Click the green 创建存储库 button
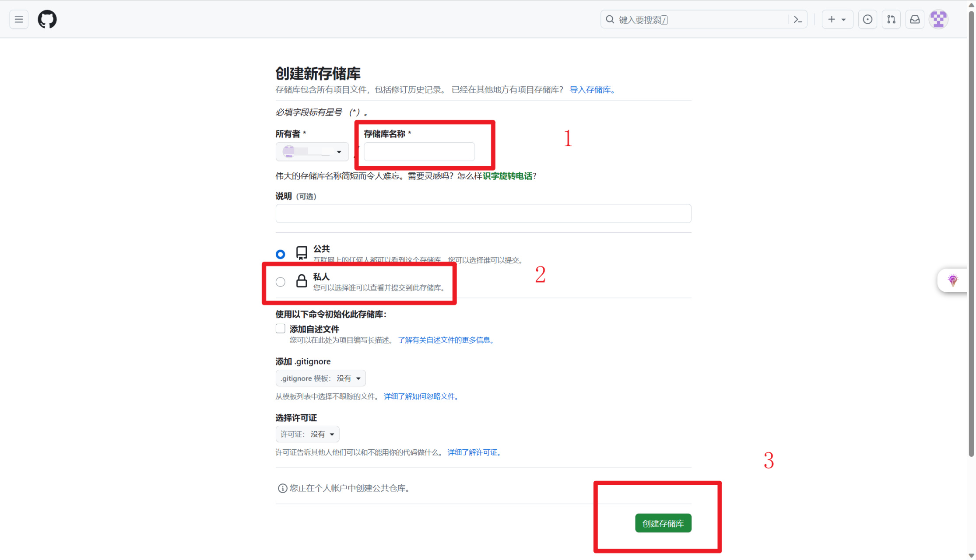Image resolution: width=976 pixels, height=560 pixels. point(663,523)
